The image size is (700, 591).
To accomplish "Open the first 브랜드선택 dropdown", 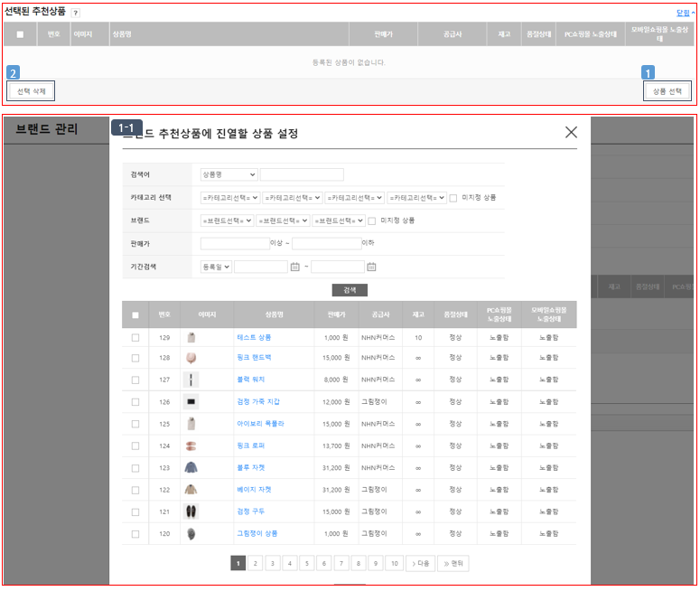I will pyautogui.click(x=227, y=220).
